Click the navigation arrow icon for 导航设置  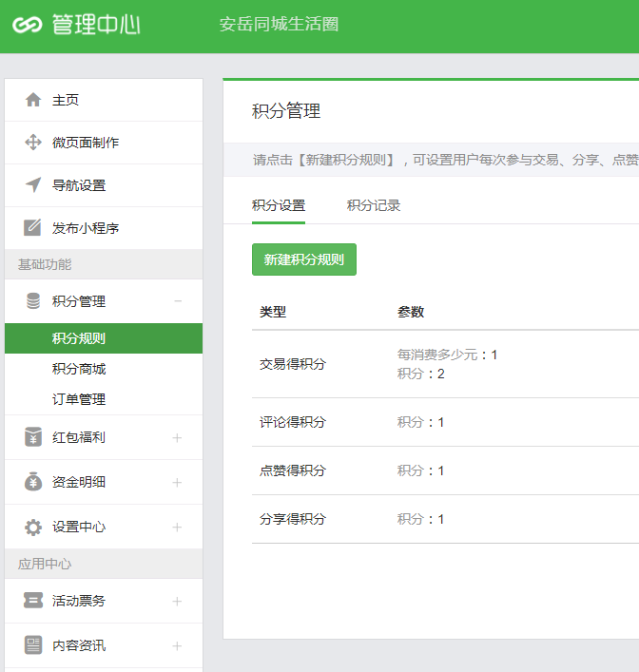tap(33, 185)
